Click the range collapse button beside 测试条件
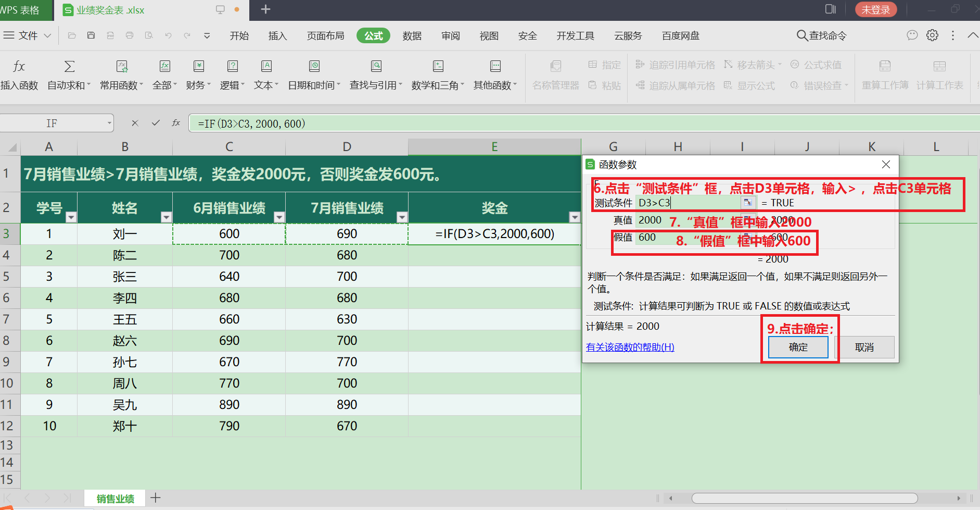 tap(748, 202)
